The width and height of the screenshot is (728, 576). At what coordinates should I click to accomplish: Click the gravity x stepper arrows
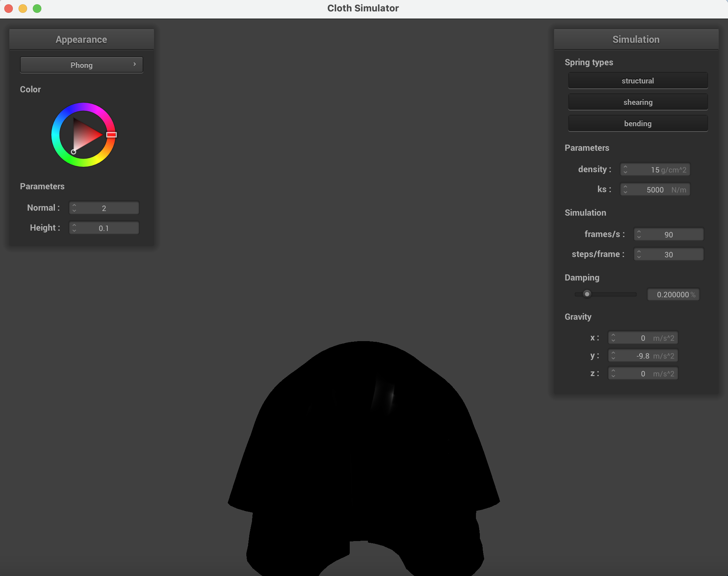pos(613,338)
